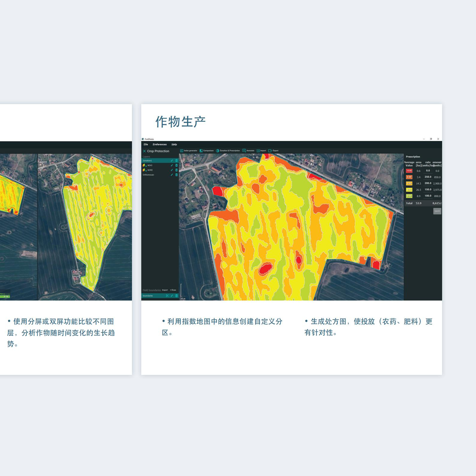Open the Help menu
Image resolution: width=476 pixels, height=476 pixels.
[174, 145]
